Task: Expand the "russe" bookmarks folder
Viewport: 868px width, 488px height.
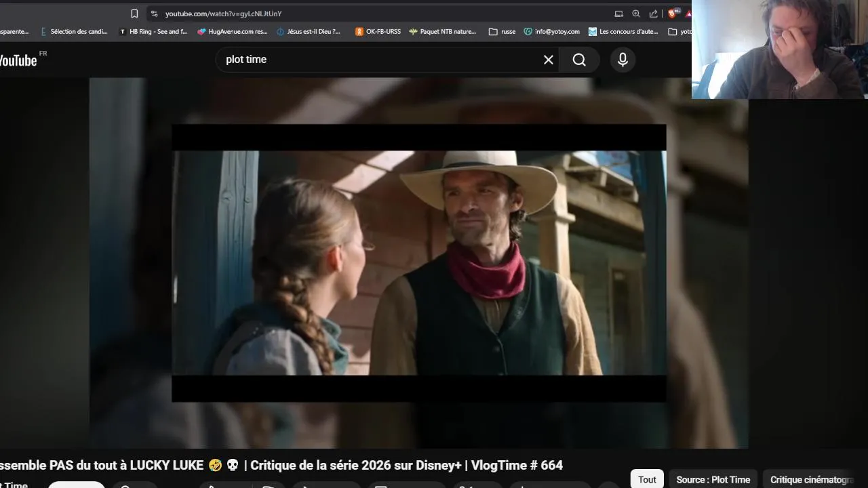Action: point(502,31)
